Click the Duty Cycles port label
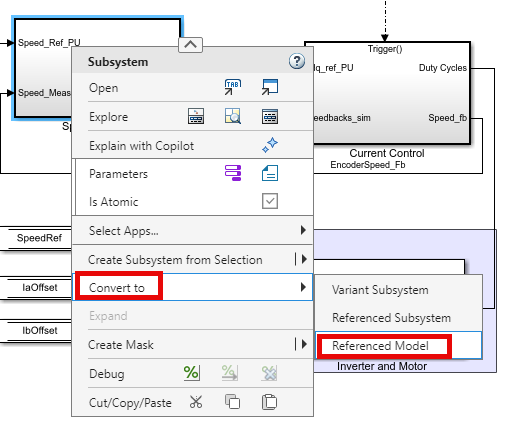 pos(443,68)
